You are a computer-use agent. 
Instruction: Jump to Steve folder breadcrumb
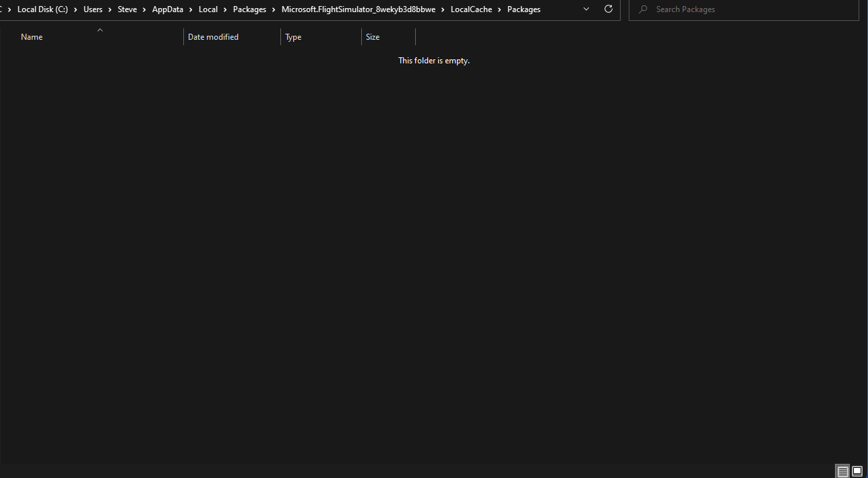click(x=127, y=9)
